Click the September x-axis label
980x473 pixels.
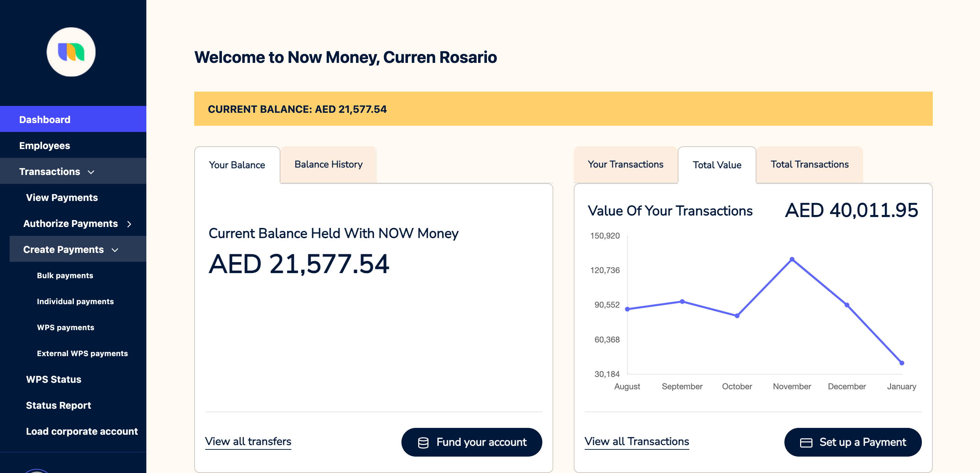[682, 386]
